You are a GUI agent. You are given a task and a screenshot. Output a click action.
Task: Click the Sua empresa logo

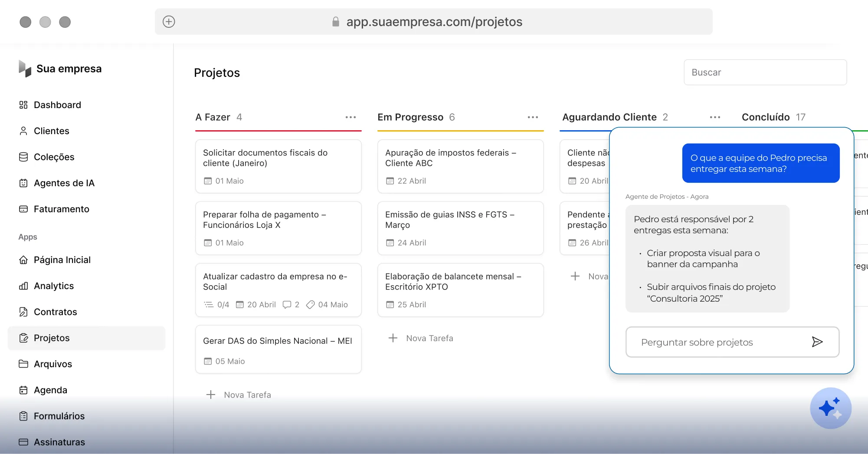(25, 69)
